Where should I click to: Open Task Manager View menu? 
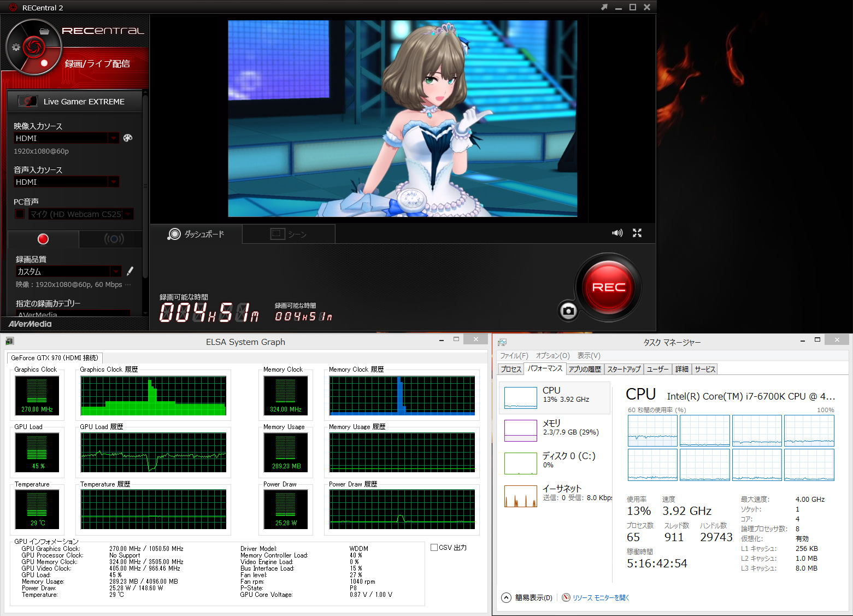point(589,355)
